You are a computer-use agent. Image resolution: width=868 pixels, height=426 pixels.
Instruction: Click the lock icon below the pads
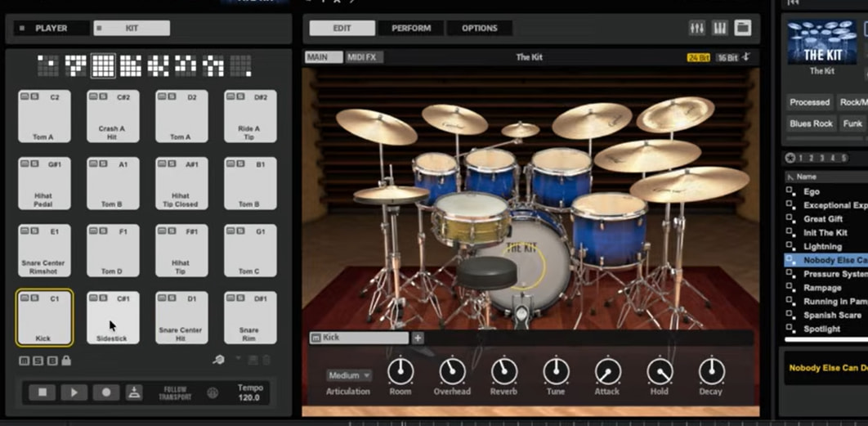tap(65, 361)
